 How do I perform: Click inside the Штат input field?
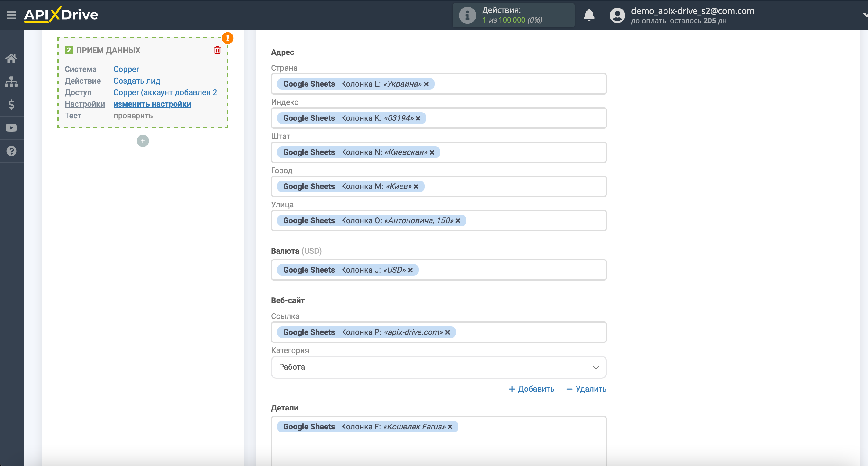[439, 152]
